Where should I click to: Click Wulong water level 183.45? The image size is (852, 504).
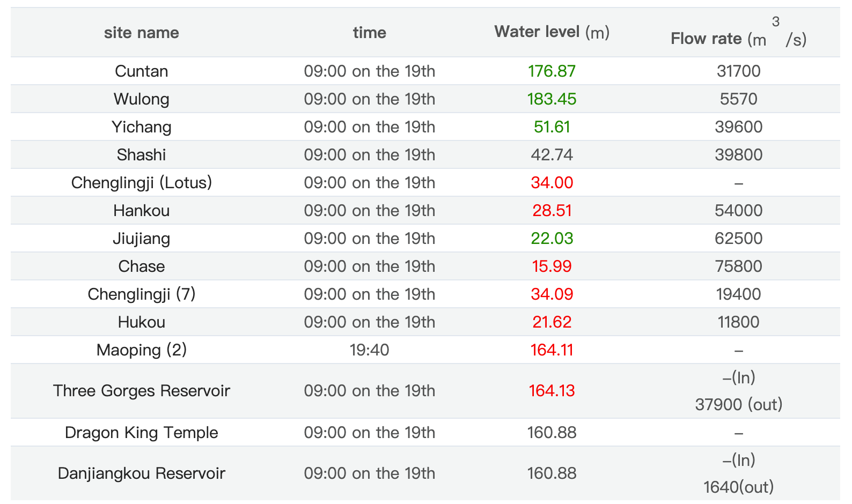(x=552, y=99)
